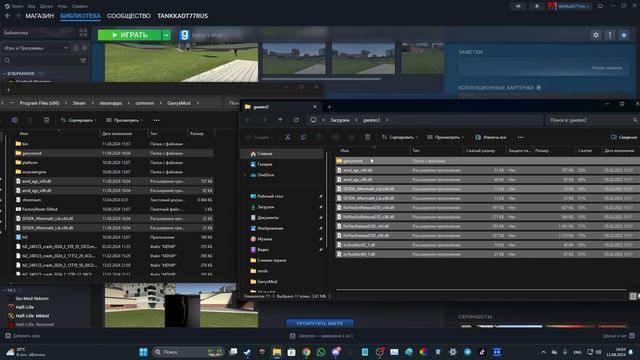
Task: Expand OneDrive in navigation pane
Action: click(245, 175)
